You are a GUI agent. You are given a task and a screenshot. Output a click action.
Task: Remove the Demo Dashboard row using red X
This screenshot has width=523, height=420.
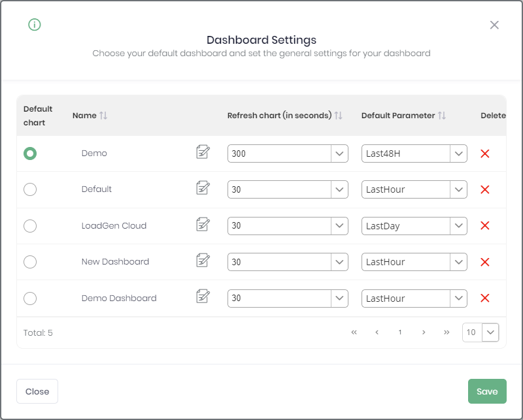(485, 298)
